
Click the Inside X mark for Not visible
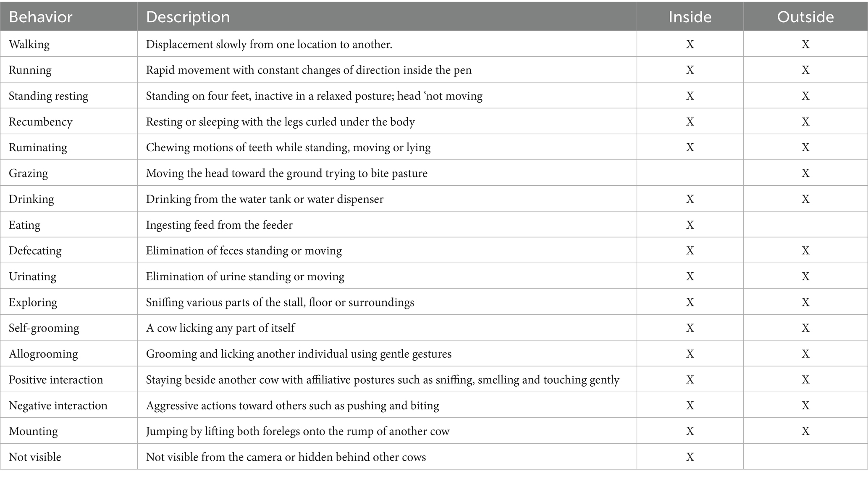[x=690, y=457]
